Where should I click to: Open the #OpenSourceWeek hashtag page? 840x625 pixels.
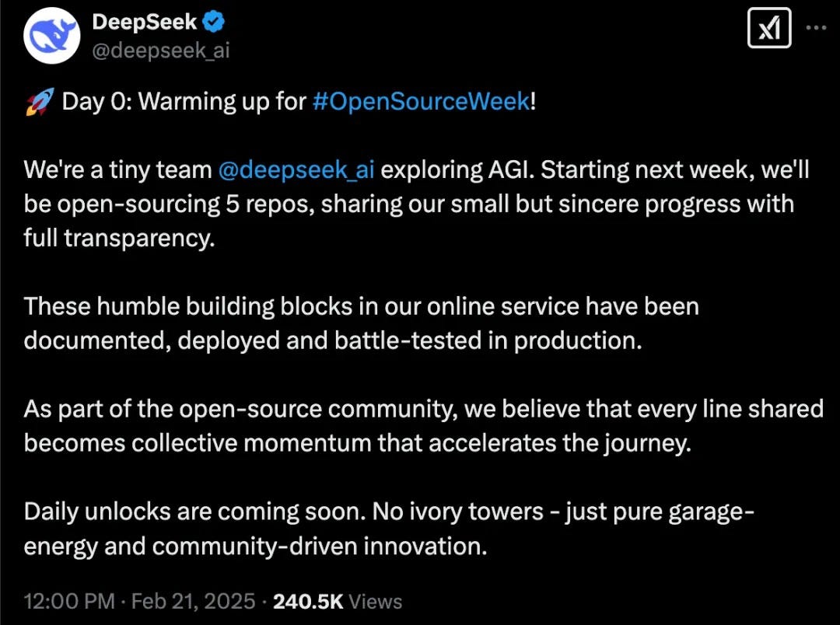tap(422, 101)
